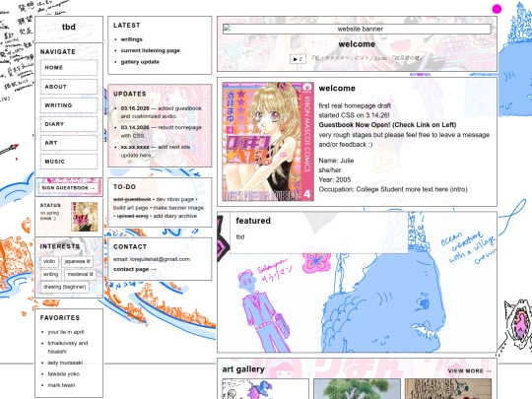Select the medieval lit interest tag
532x399 pixels.
[80, 274]
